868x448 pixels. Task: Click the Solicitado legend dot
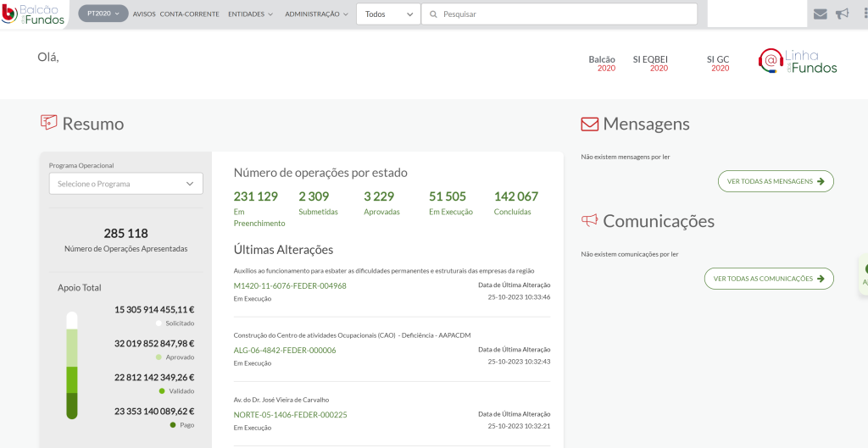[159, 324]
